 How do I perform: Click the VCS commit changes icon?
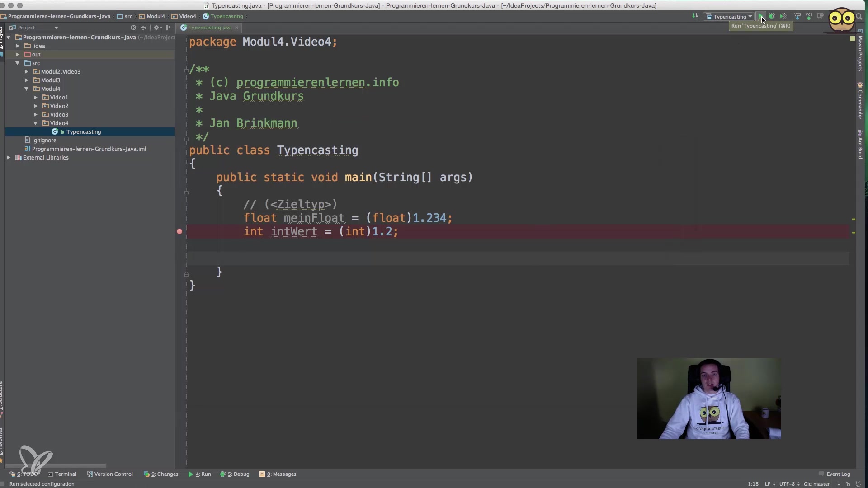pos(809,17)
